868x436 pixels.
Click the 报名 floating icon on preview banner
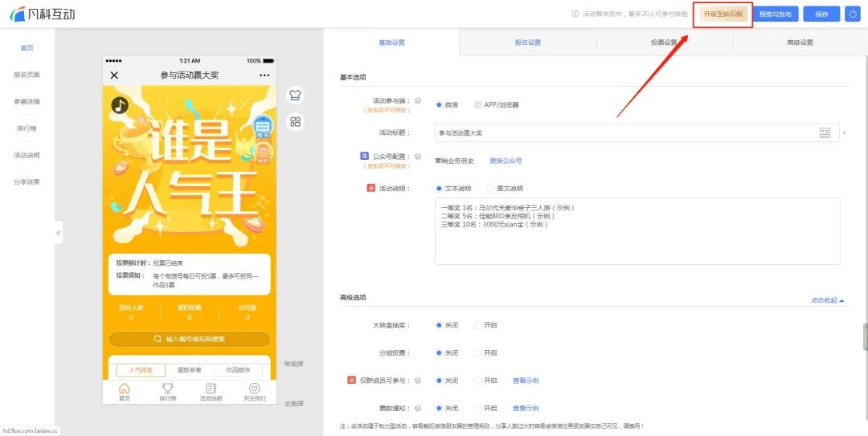click(262, 127)
